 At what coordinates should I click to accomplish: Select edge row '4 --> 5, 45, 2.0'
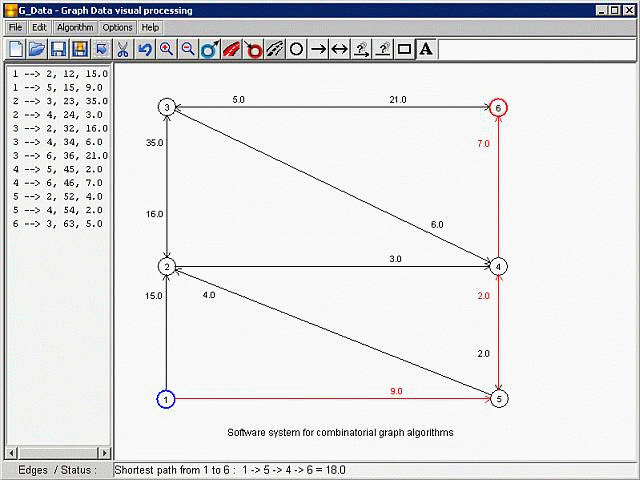57,169
